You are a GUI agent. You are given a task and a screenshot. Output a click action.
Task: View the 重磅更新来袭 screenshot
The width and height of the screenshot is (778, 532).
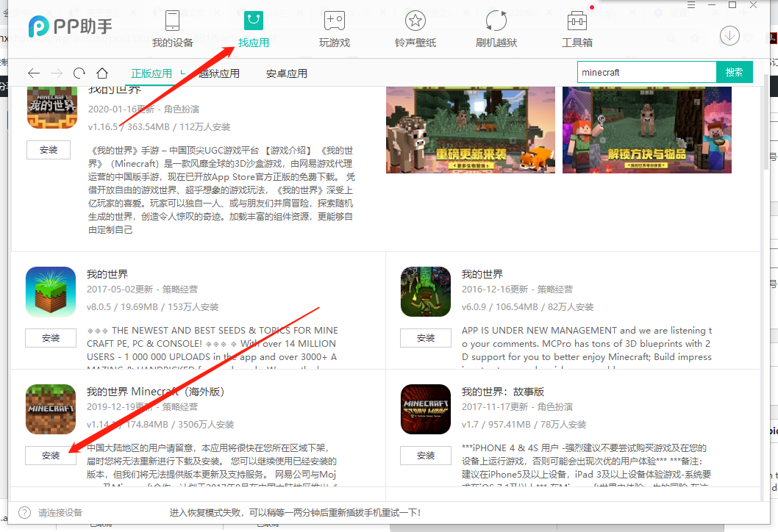tap(471, 130)
